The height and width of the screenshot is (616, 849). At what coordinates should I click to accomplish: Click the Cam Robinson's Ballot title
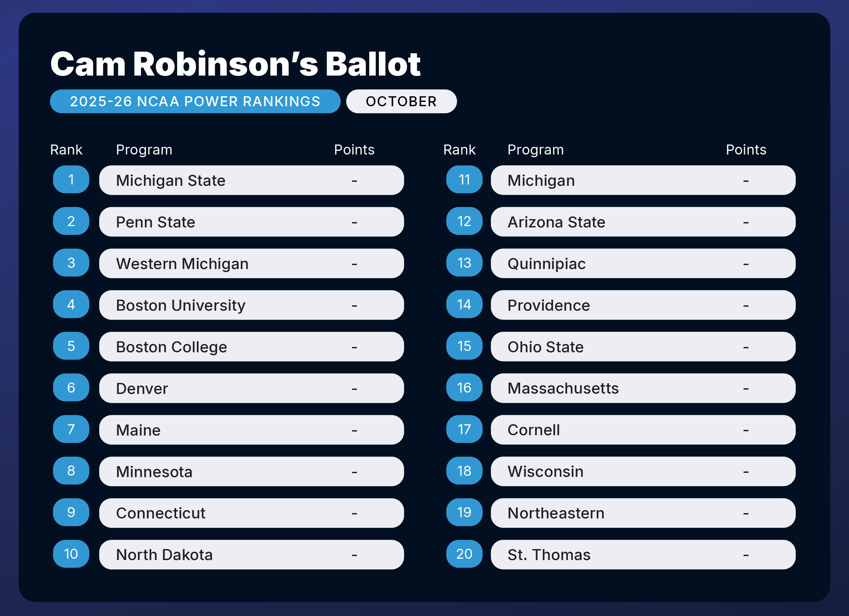coord(235,64)
